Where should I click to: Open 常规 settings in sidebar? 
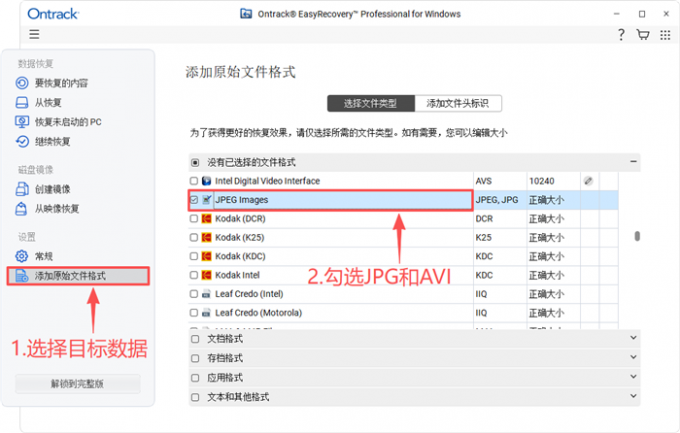tap(44, 256)
